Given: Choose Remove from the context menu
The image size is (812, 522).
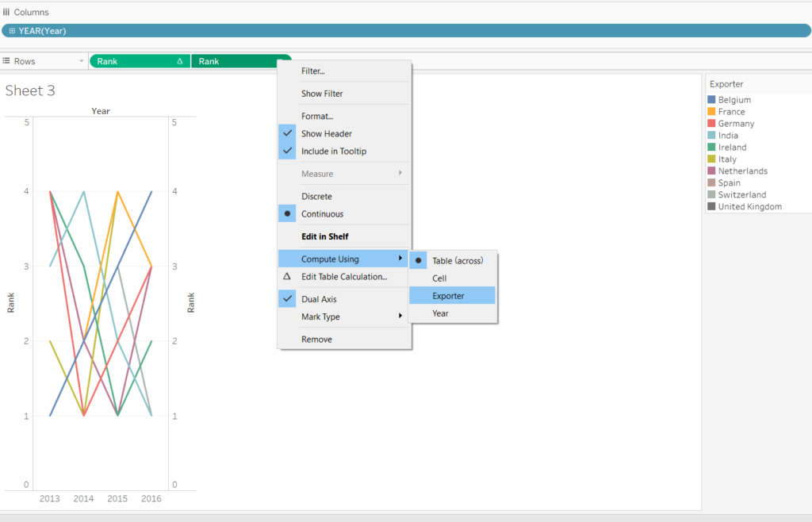Looking at the screenshot, I should [x=316, y=339].
